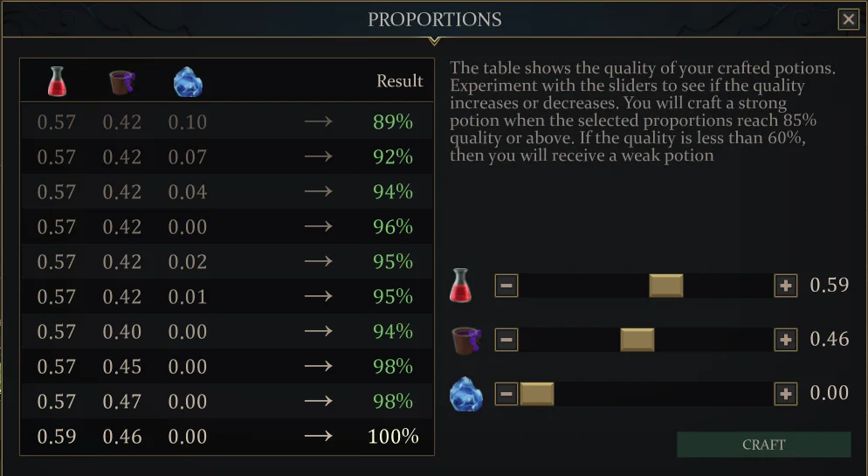Click the Result column header
Screen dimensions: 868x476
399,81
